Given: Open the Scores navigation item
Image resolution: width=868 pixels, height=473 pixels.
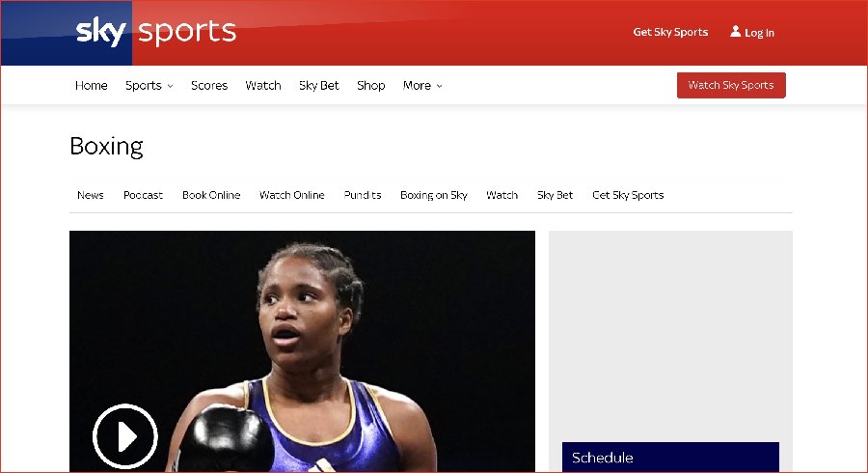Looking at the screenshot, I should click(209, 85).
